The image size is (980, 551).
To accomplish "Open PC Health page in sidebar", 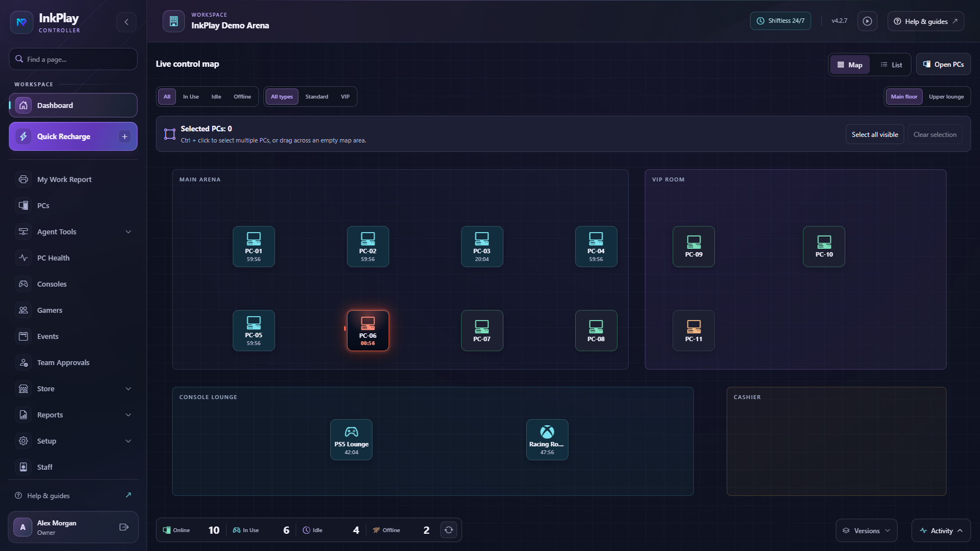I will tap(73, 258).
